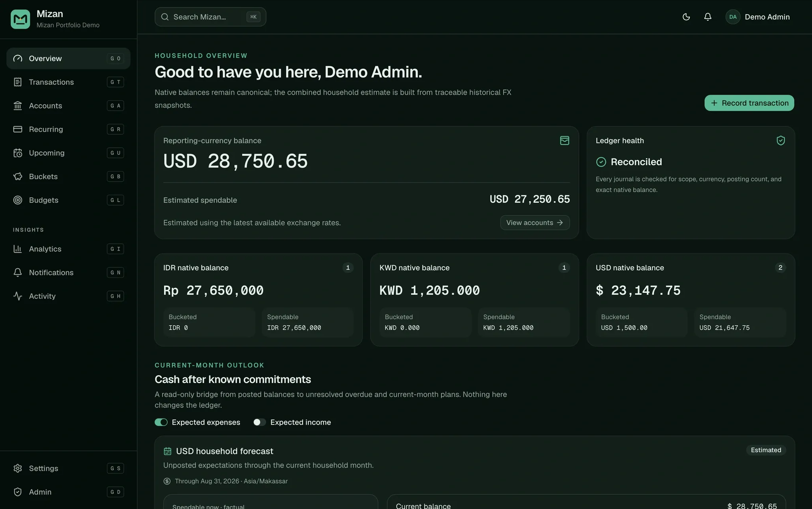Click the arrow in View accounts
This screenshot has width=812, height=509.
560,223
